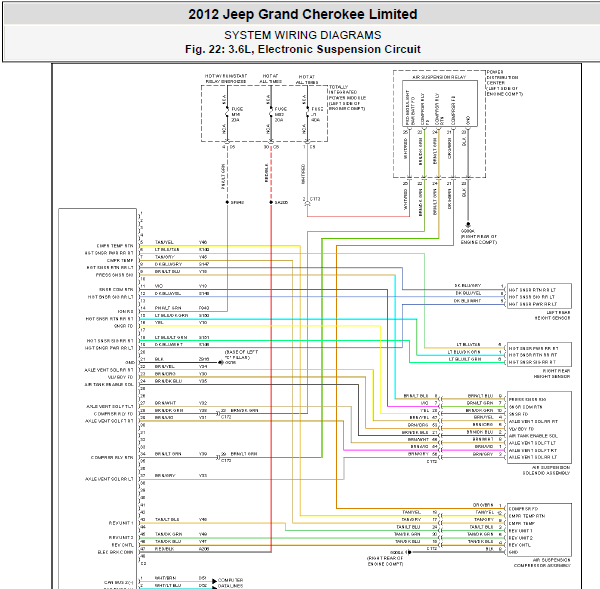Image resolution: width=600 pixels, height=589 pixels.
Task: Click the "TOTALLY INTEGRATED POWER MODULE" label
Action: pos(347,93)
